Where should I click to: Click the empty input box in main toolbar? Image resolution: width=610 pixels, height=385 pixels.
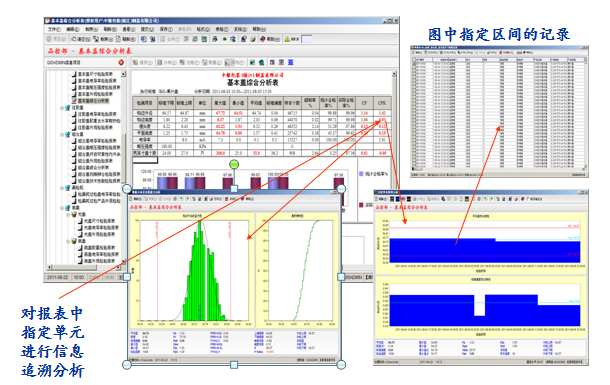pos(307,39)
